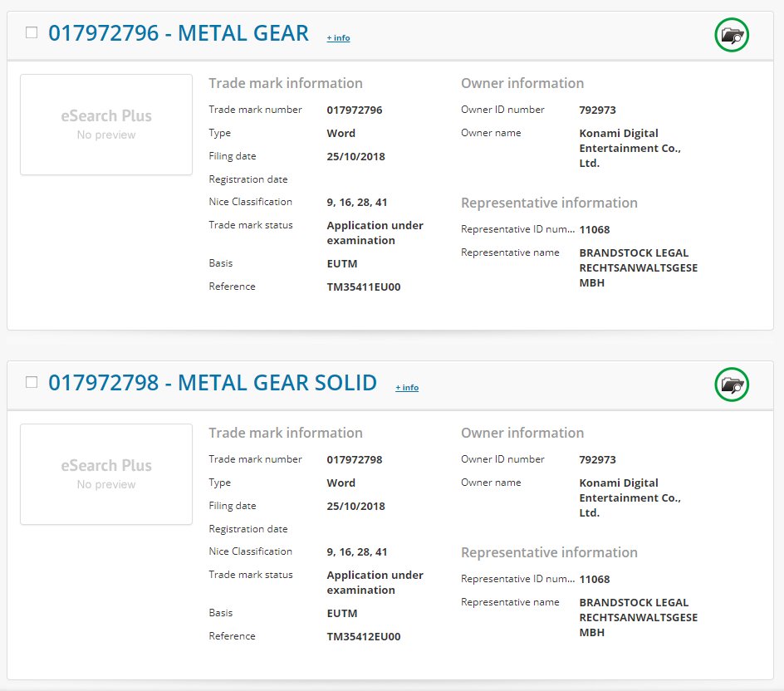Click status 'Application under examination' in METAL GEAR SOLID record

[375, 582]
